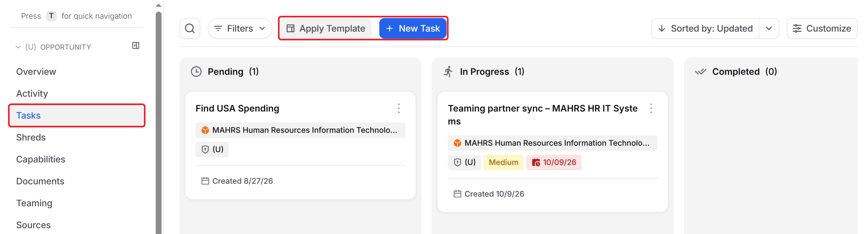The image size is (868, 234).
Task: Open Teaming partner sync – MAHRS HR IT Systems title
Action: (x=542, y=115)
